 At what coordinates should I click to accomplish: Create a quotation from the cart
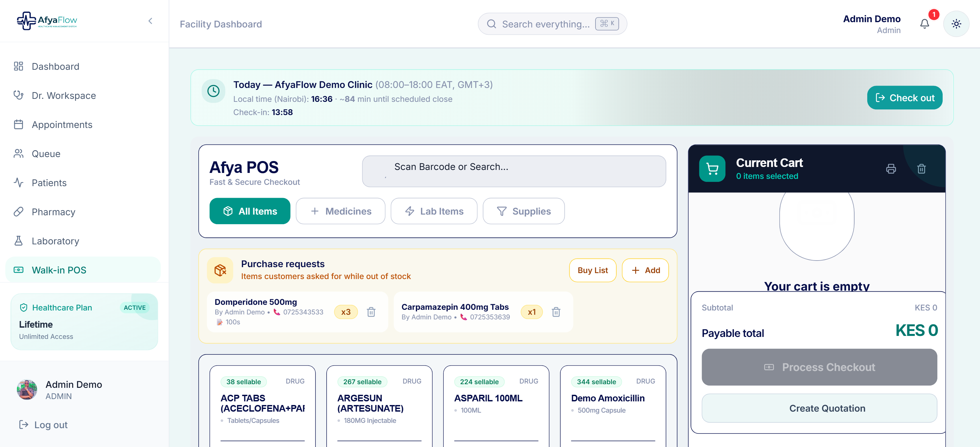pyautogui.click(x=819, y=408)
